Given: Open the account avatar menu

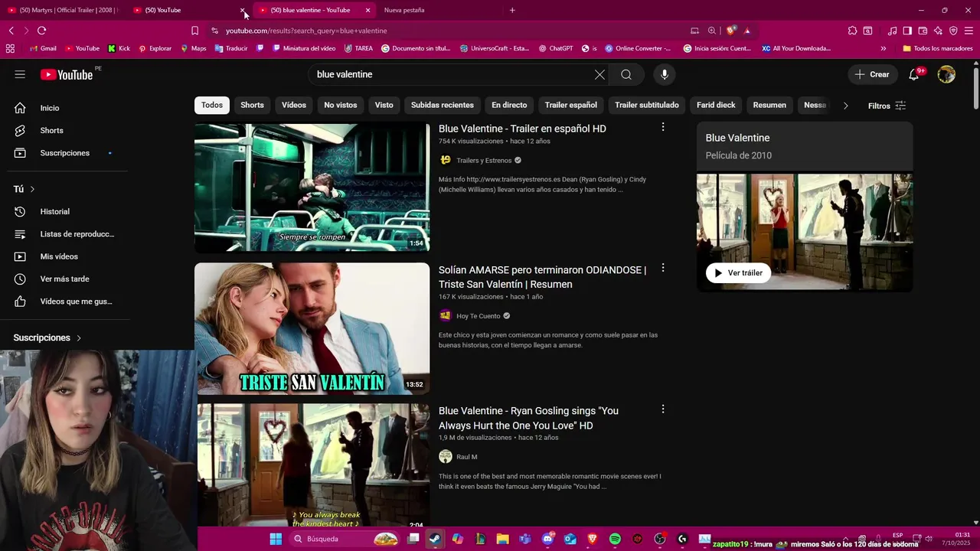Looking at the screenshot, I should tap(946, 74).
